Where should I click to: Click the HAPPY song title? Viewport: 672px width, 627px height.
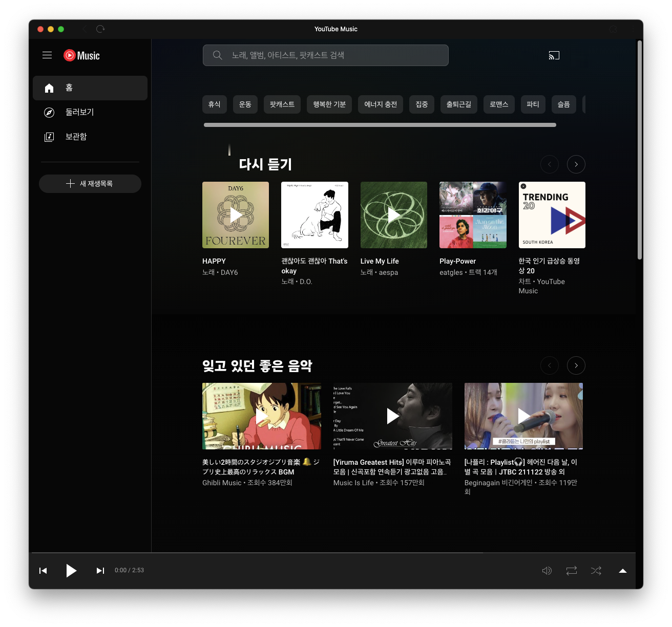point(214,261)
